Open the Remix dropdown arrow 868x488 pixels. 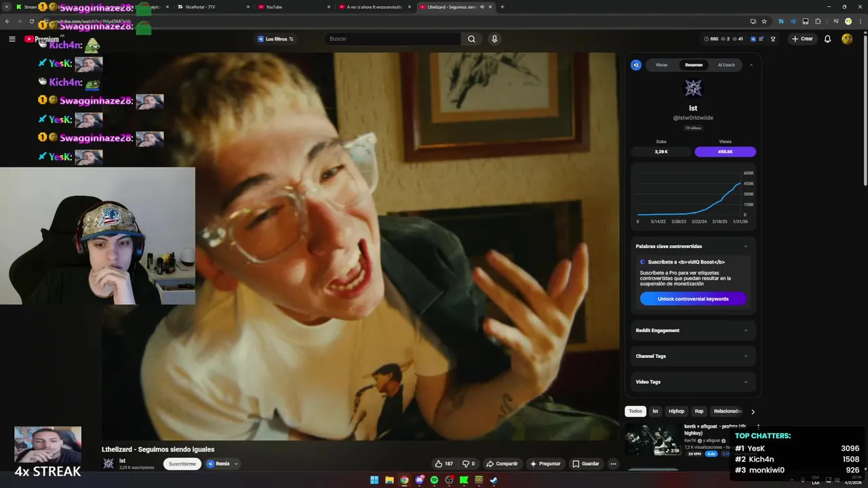point(236,464)
